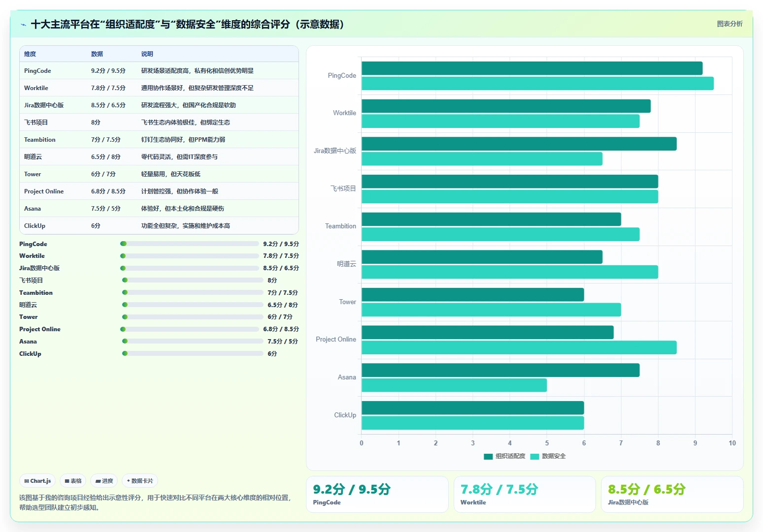The image size is (763, 532).
Task: Select the 飞书项目 table row name
Action: click(x=36, y=123)
